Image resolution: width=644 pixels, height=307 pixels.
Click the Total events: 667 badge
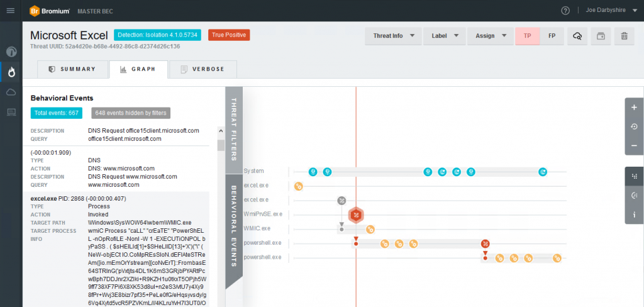(56, 113)
